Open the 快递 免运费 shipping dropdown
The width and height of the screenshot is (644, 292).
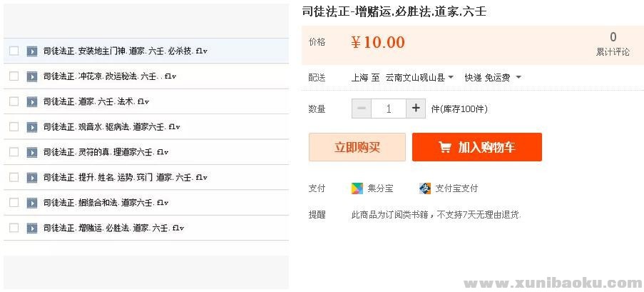[x=493, y=77]
